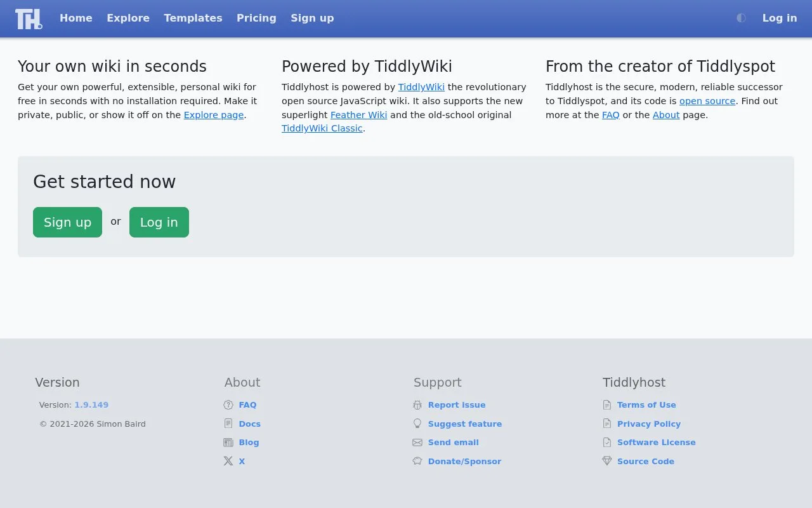The width and height of the screenshot is (812, 508).
Task: Open the FAQ link in the Tiddlyspot paragraph
Action: tap(611, 115)
